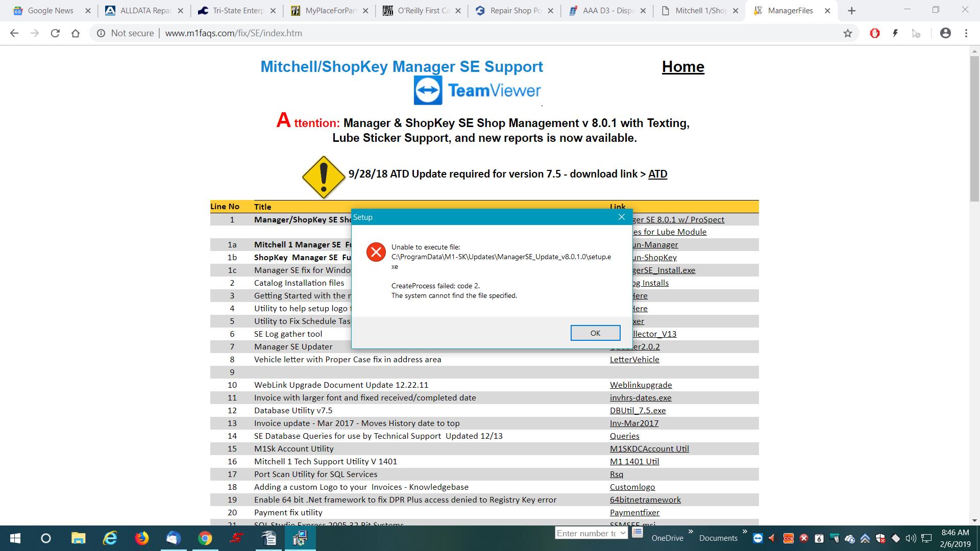Open a new browser tab
This screenshot has width=980, height=551.
pos(851,11)
